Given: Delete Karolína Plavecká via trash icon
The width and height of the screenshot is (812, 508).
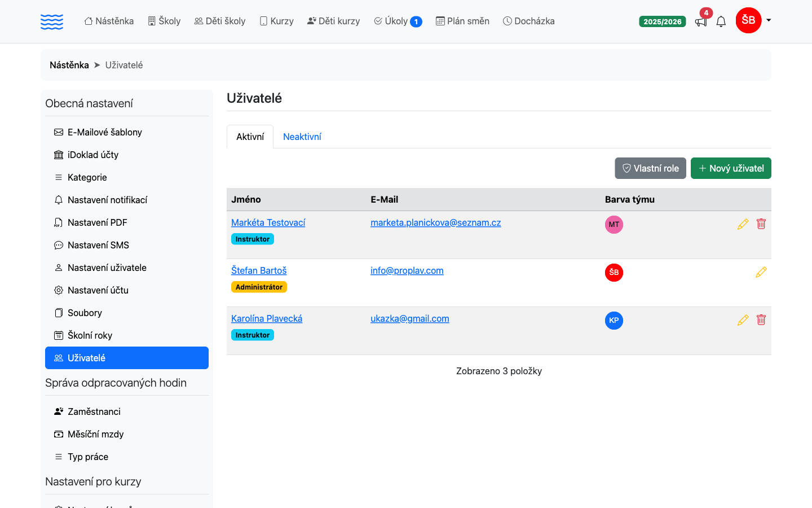Looking at the screenshot, I should pos(761,320).
